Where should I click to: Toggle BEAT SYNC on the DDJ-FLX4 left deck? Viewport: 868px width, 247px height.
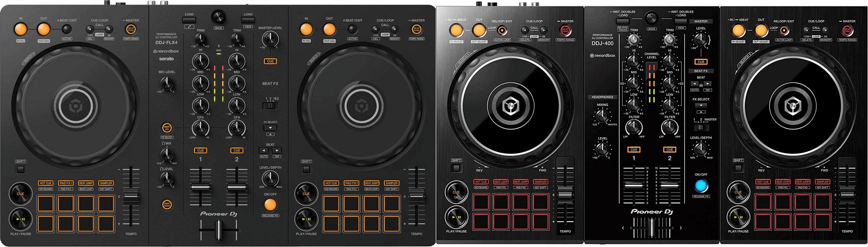pos(131,29)
